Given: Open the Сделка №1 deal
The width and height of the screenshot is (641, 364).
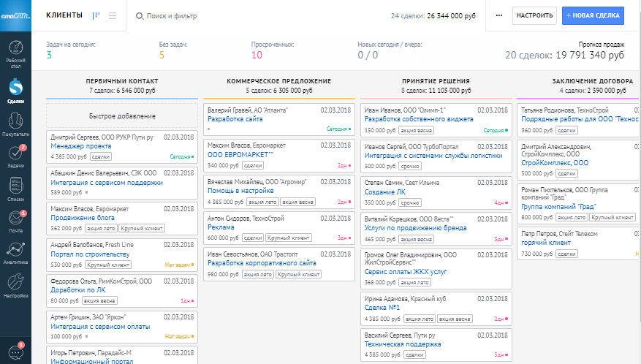Looking at the screenshot, I should [x=382, y=308].
